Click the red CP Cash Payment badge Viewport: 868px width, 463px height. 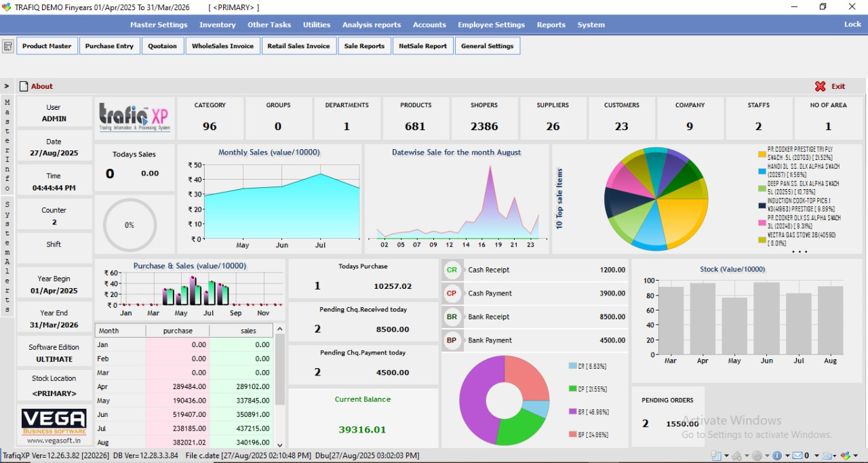[452, 294]
